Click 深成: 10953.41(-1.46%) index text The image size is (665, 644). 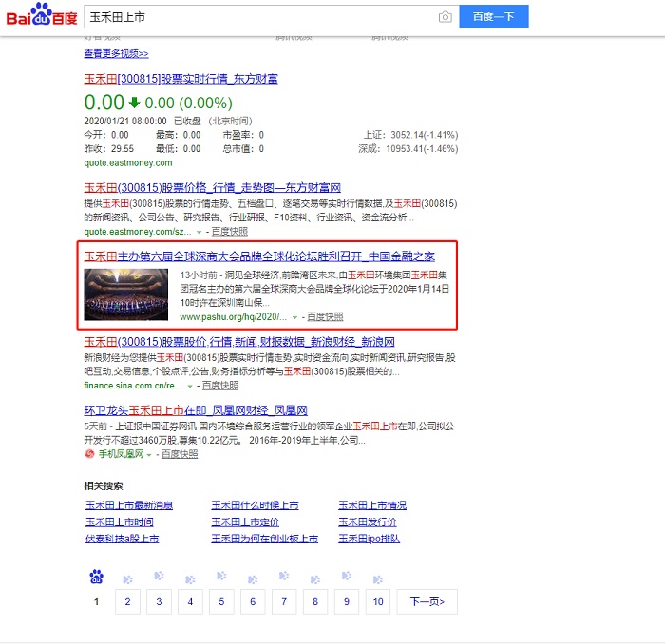coord(408,149)
